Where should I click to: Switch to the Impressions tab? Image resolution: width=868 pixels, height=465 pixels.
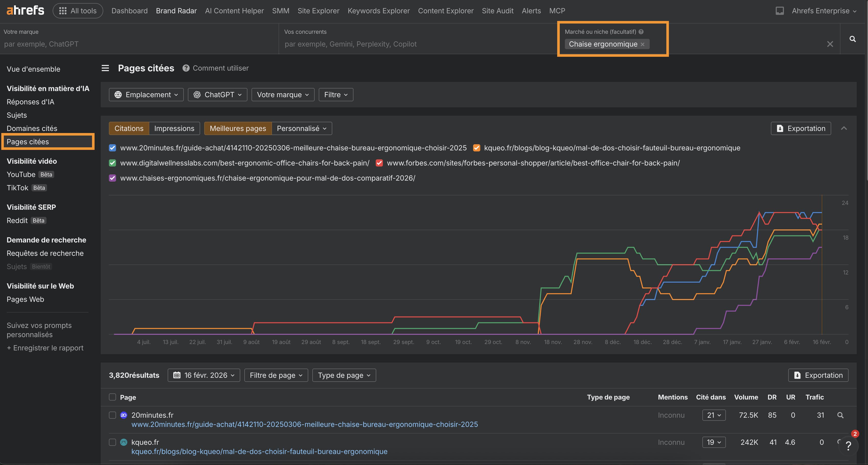175,128
